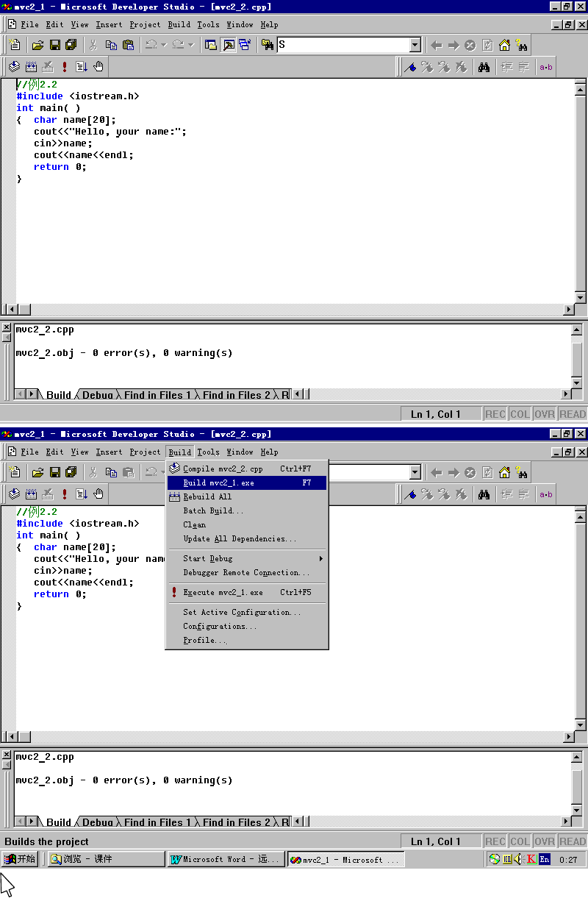Switch to Microsoft Word taskbar button

[226, 859]
